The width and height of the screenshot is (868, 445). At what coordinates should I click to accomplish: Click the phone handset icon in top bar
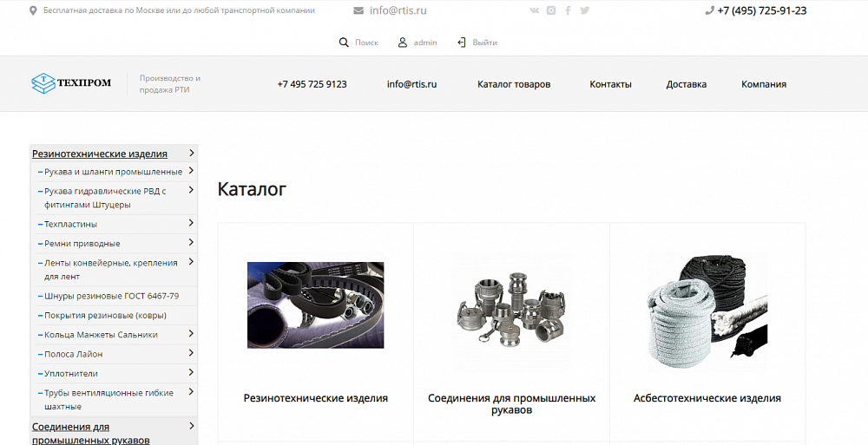tap(710, 10)
